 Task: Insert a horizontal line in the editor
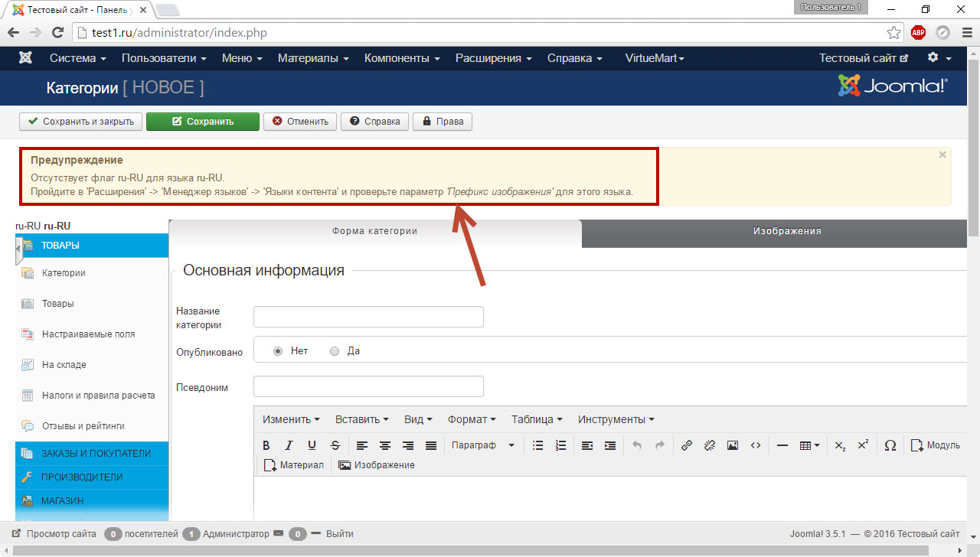782,445
